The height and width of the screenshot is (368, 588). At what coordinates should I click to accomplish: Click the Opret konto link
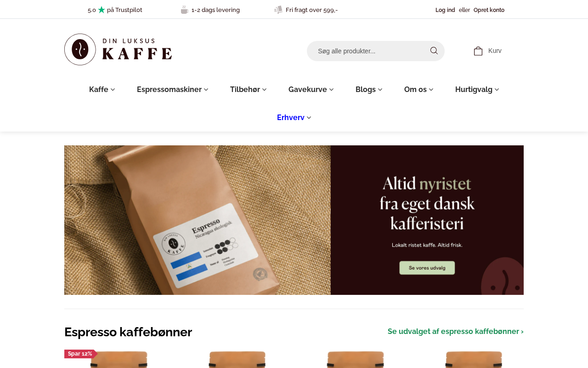coord(489,10)
